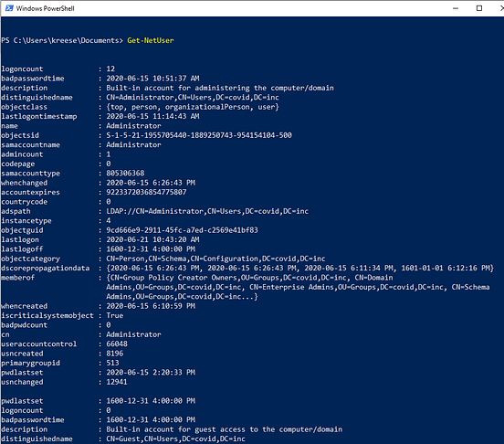
Task: Click memberof line containing CN=Enterprise Admins
Action: [298, 287]
